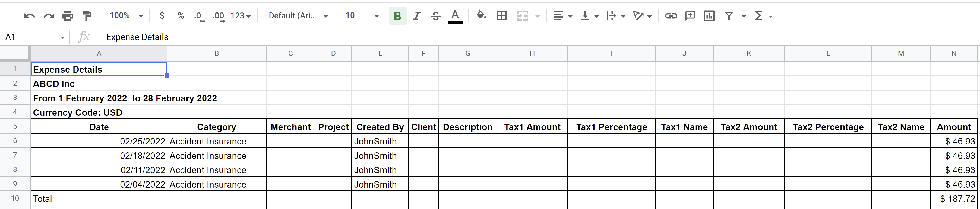
Task: Click the date 02/04/2022 cell
Action: 99,184
